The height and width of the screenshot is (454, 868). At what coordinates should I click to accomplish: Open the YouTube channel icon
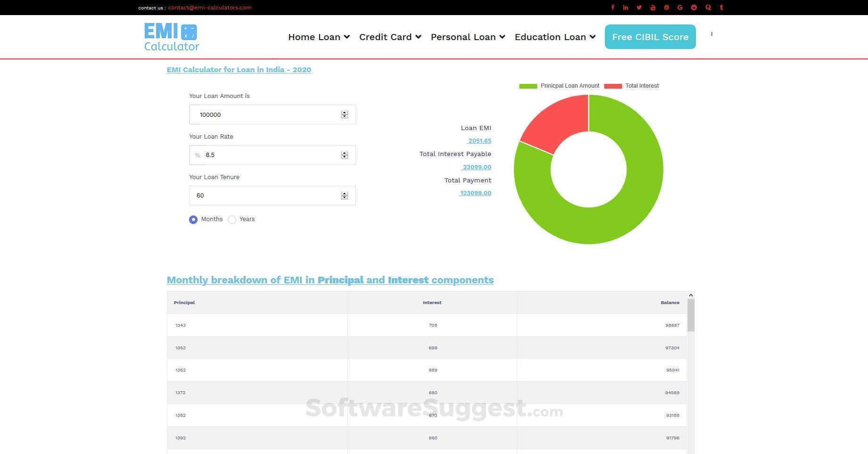653,7
